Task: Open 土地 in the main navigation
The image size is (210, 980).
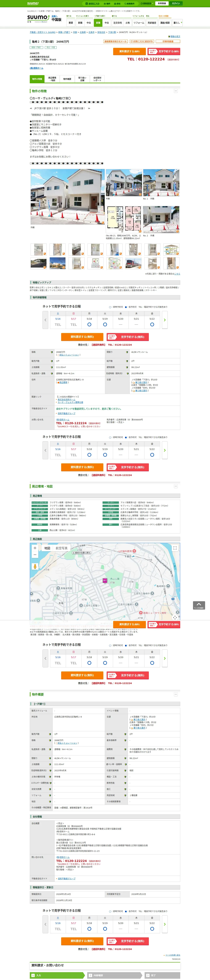Action: coord(128,23)
